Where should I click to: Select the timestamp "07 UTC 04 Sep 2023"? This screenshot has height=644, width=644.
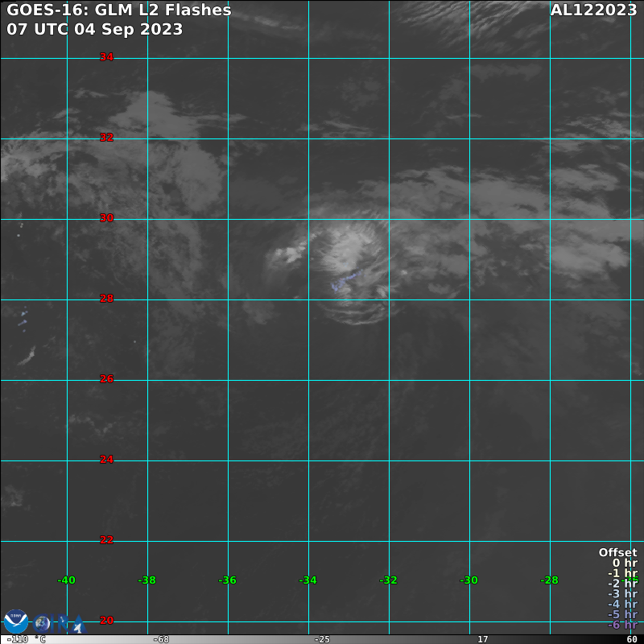[x=94, y=29]
